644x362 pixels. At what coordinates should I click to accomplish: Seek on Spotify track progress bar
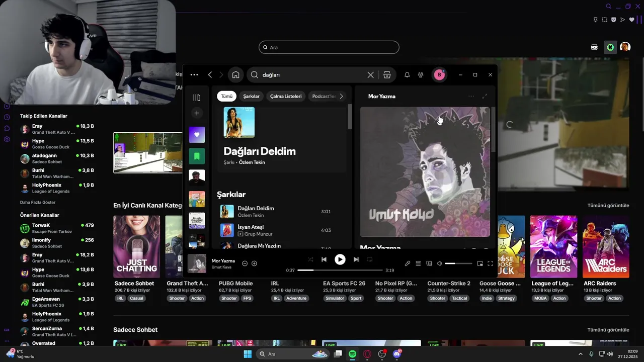point(340,270)
